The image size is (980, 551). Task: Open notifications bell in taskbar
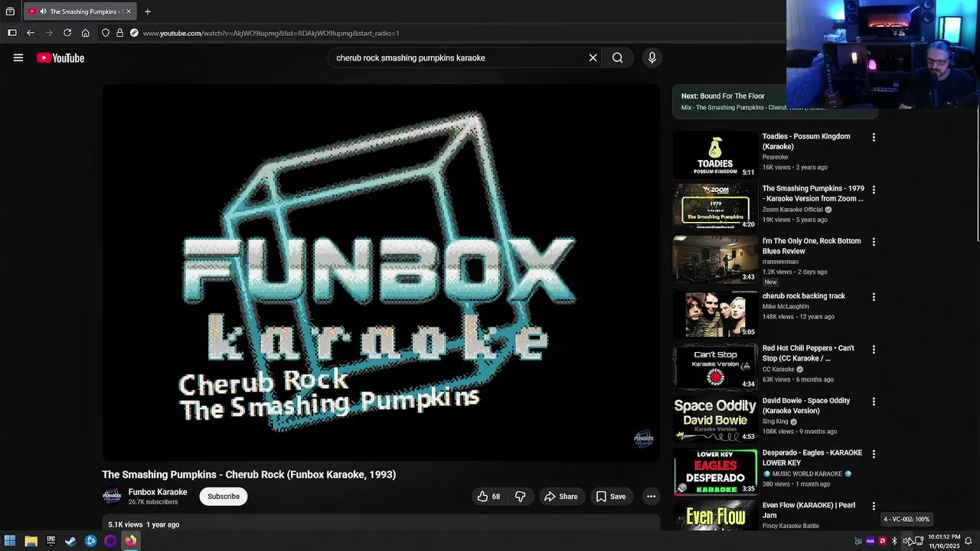click(969, 541)
